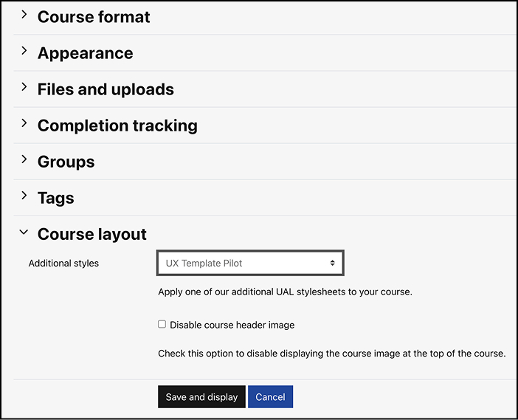
Task: Expand the Completion tracking section heading
Action: [117, 125]
